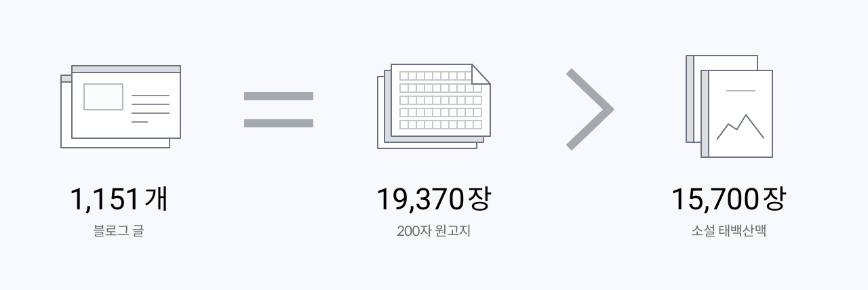Select the grid rows on manuscript paper

[x=441, y=100]
